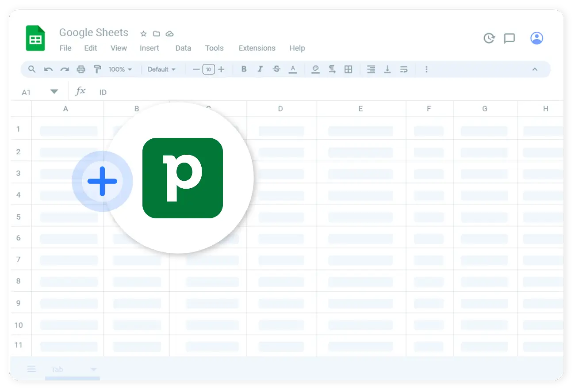Open the Extensions menu

pos(257,48)
